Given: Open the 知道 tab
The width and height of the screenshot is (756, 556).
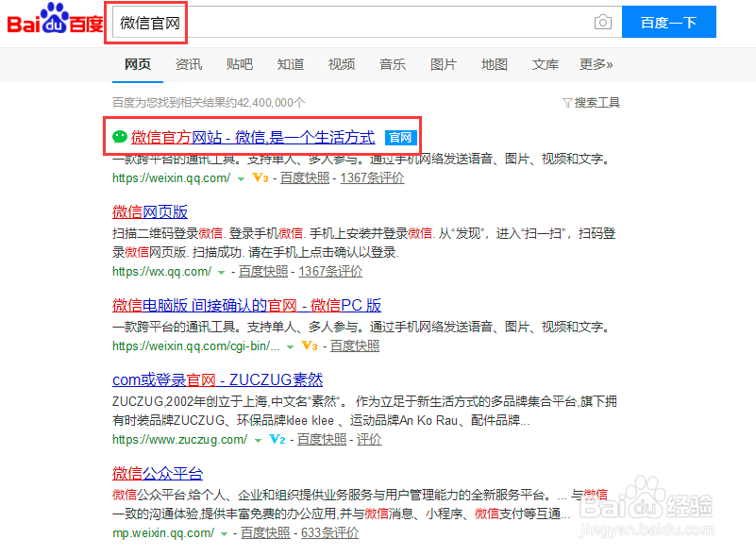Looking at the screenshot, I should tap(291, 64).
